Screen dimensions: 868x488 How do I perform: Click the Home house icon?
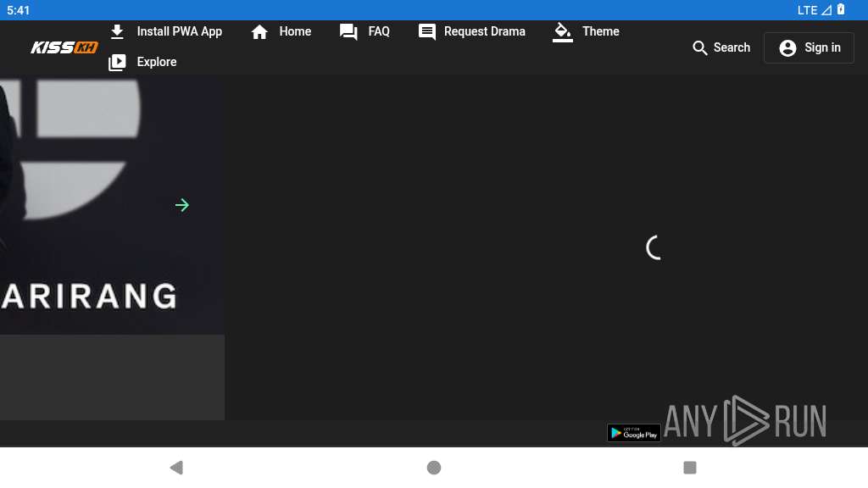259,32
